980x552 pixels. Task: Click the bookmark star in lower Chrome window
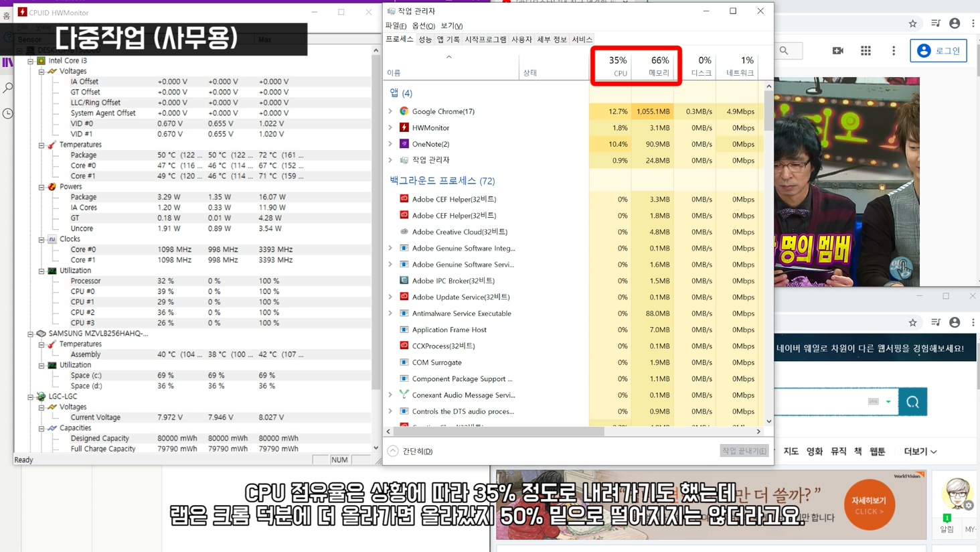click(x=912, y=323)
